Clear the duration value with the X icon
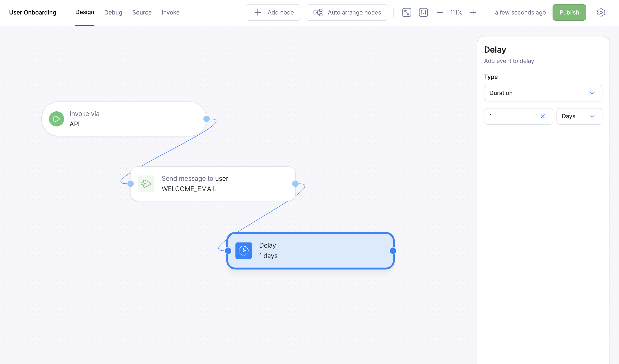619x364 pixels. [543, 116]
